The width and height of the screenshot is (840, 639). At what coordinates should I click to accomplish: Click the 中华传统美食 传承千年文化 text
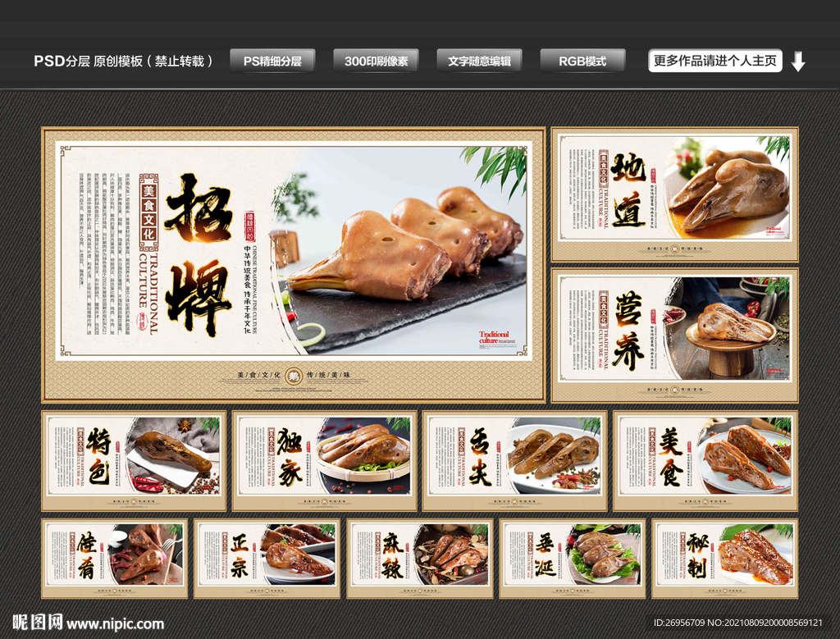point(247,290)
